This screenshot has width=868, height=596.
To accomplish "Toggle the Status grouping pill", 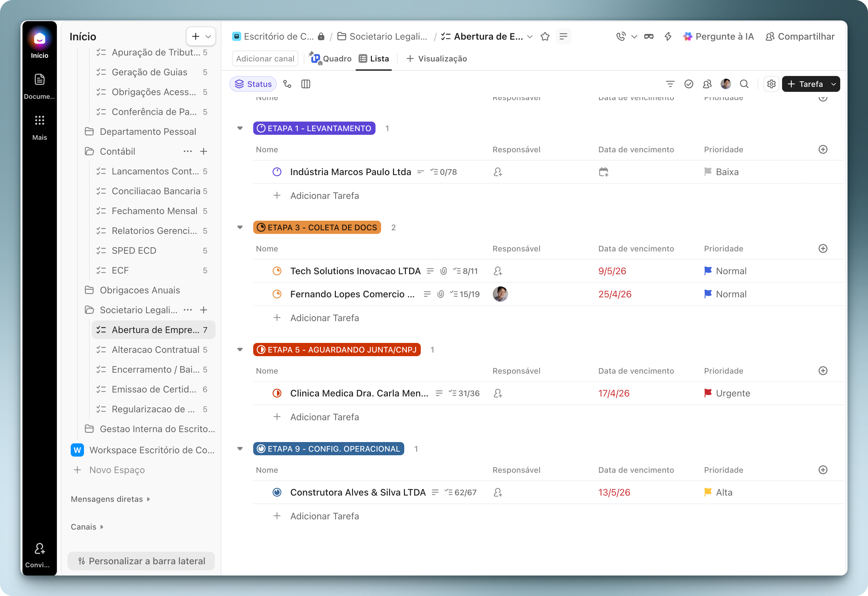I will pos(253,84).
